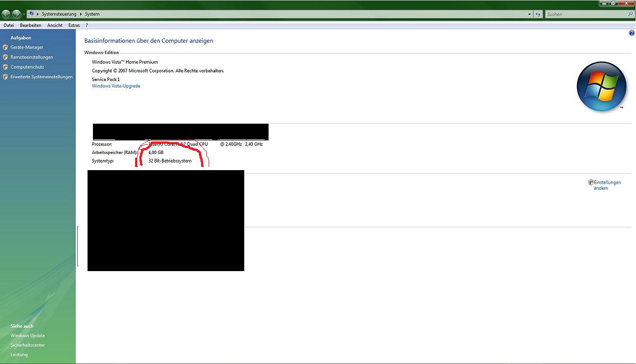This screenshot has height=364, width=636.
Task: Open the recent pages dropdown beside the forward button
Action: pyautogui.click(x=24, y=14)
